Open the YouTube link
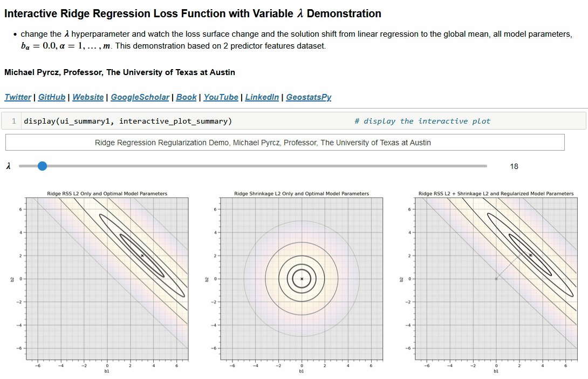 pyautogui.click(x=221, y=97)
